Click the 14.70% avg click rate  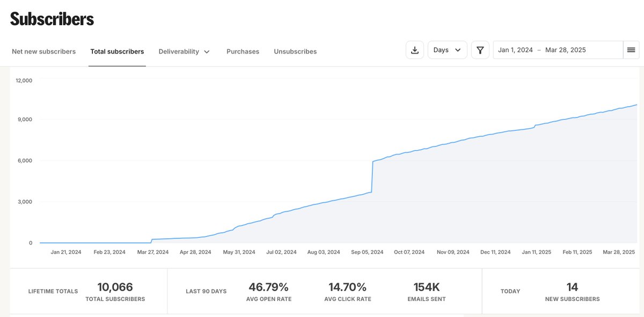(x=348, y=287)
